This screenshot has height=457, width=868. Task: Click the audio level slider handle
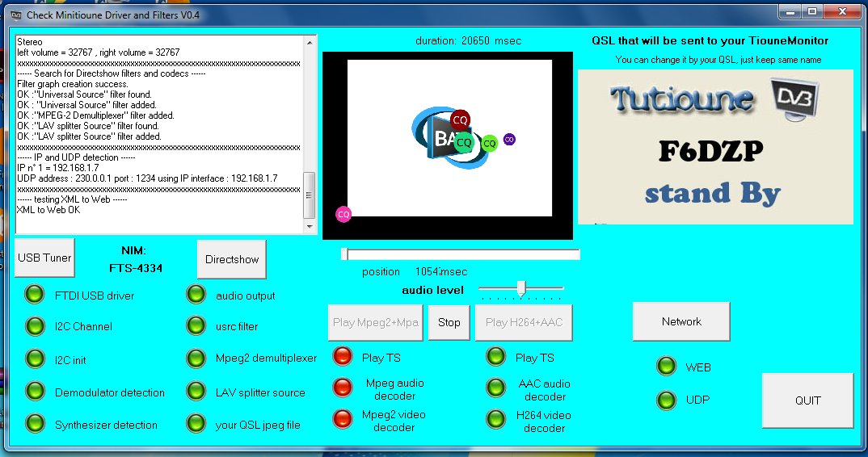521,289
